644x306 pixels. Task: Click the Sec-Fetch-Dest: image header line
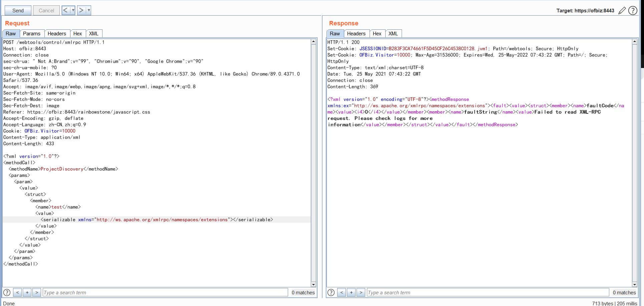click(x=31, y=106)
